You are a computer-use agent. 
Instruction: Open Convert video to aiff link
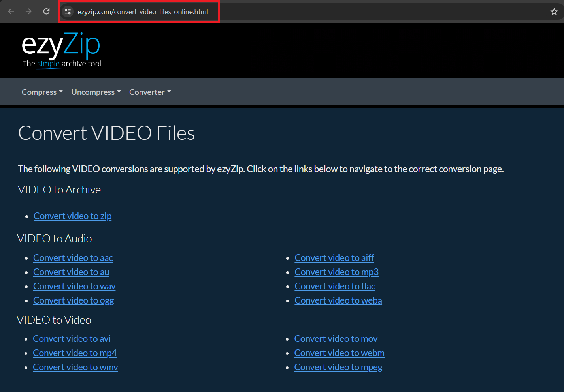334,258
